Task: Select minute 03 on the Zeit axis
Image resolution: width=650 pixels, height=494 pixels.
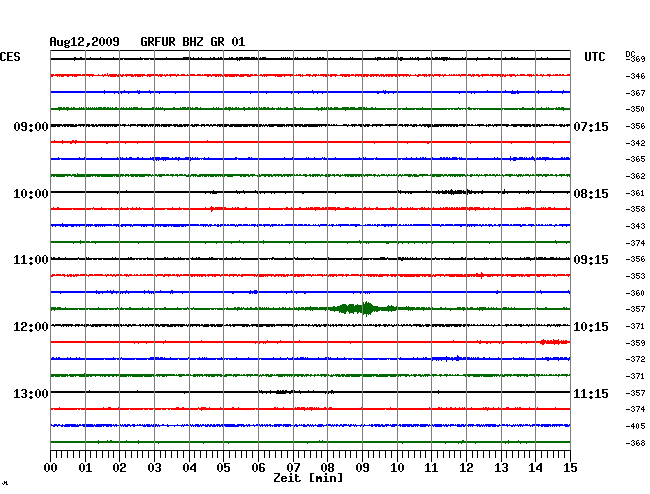Action: 154,468
